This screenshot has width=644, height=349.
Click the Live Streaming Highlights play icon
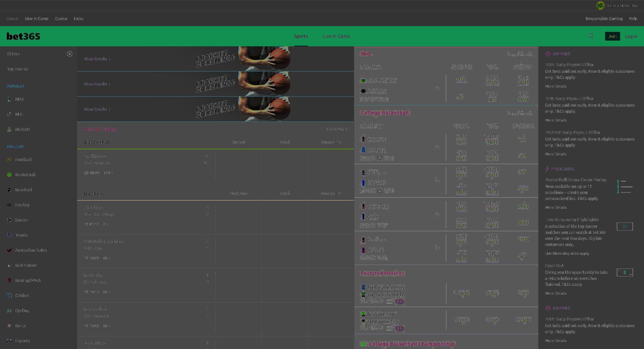click(625, 227)
